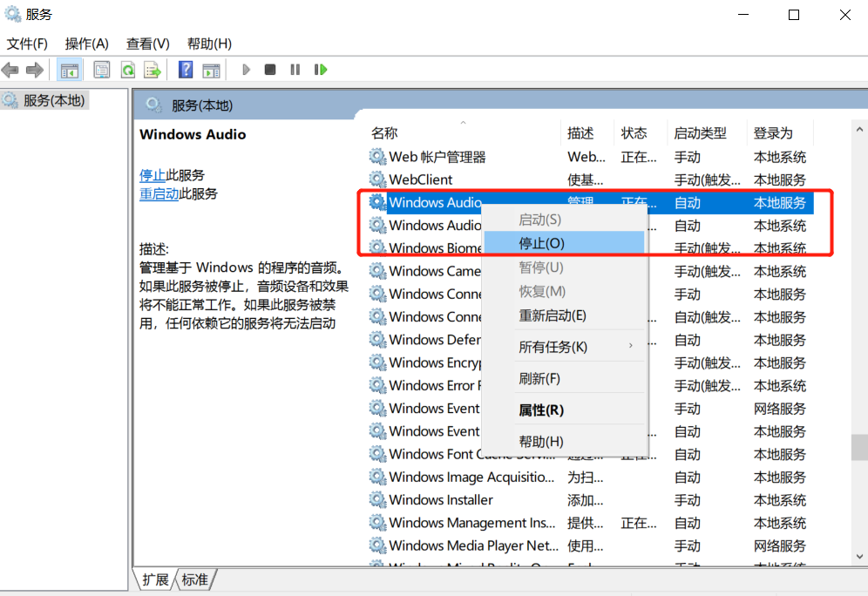Viewport: 868px width, 596px height.
Task: Click gear icon of Windows Media Player Net...
Action: point(377,545)
